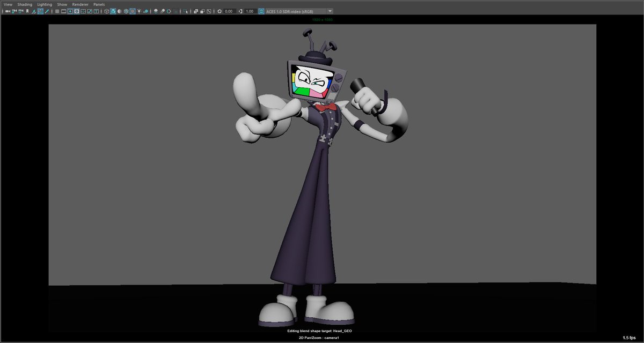Open the Panels menu
644x343 pixels.
tap(99, 4)
